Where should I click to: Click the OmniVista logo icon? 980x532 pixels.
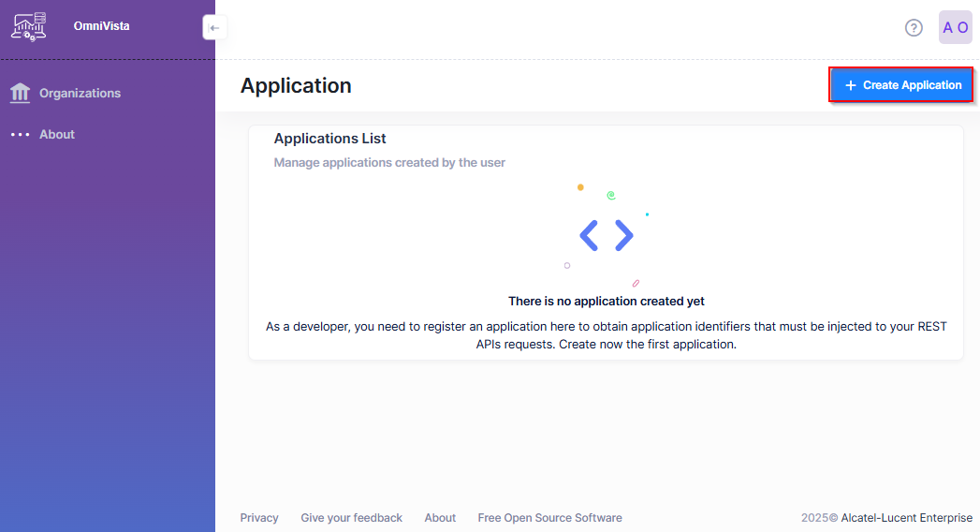coord(28,26)
